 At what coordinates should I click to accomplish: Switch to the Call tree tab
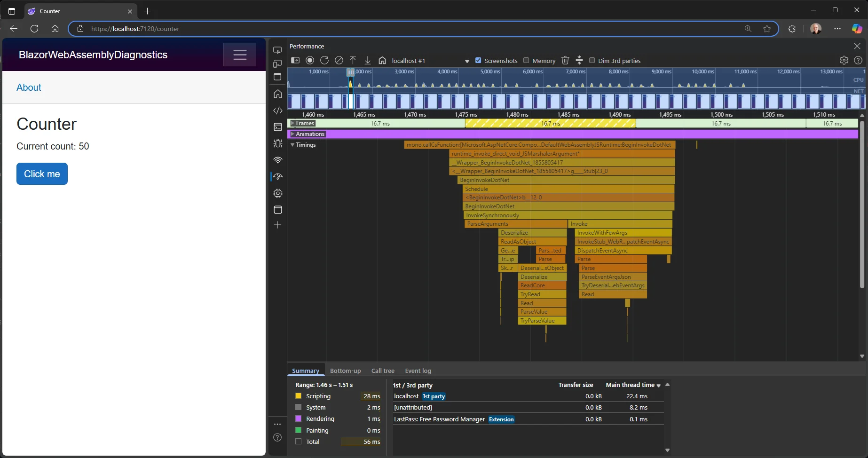click(383, 371)
